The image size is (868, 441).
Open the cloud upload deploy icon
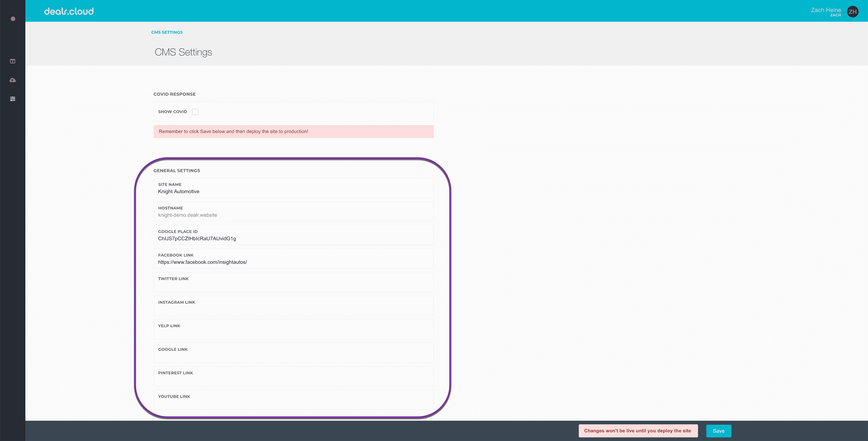click(x=13, y=80)
